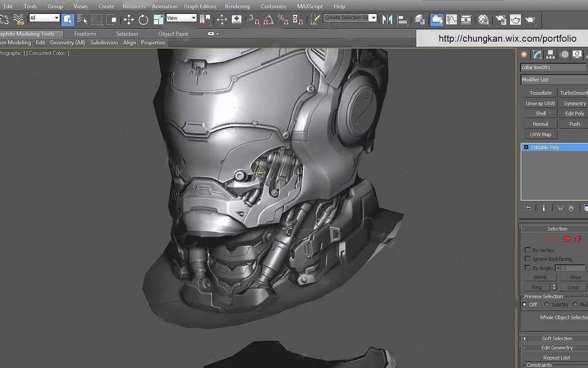Click the Render Production teapot icon
This screenshot has height=368, width=588.
(530, 20)
